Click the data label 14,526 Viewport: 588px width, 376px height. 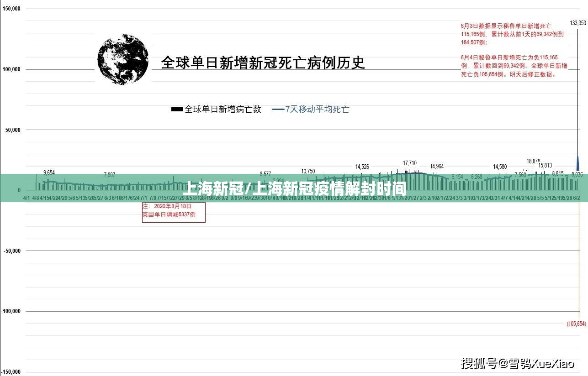[x=362, y=167]
